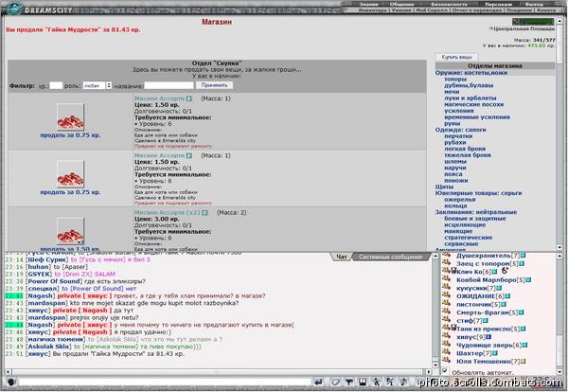
Task: Click the round smiley icon left of chat input
Action: pos(11,382)
